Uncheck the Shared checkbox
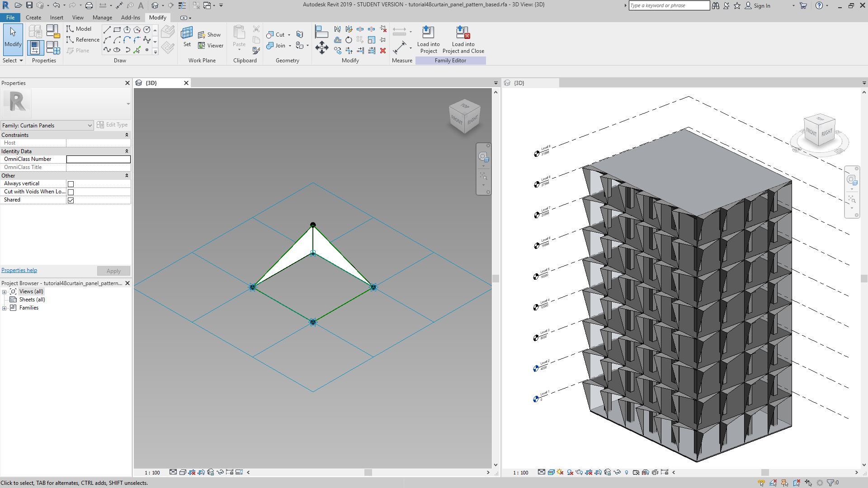 pyautogui.click(x=71, y=200)
